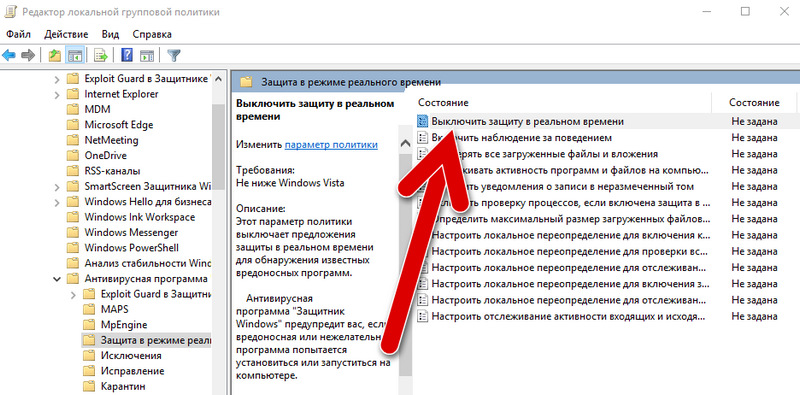800x395 pixels.
Task: Click the tree pane scrollbar up arrow
Action: click(x=218, y=79)
